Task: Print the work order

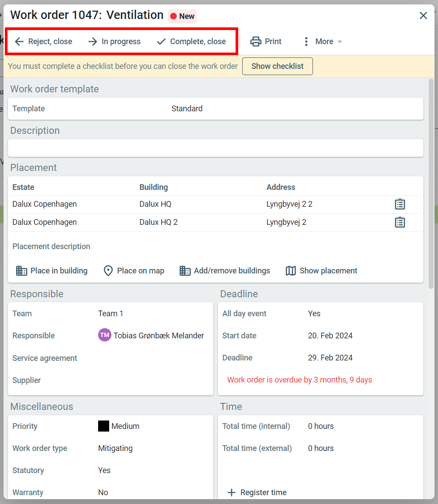Action: (266, 42)
